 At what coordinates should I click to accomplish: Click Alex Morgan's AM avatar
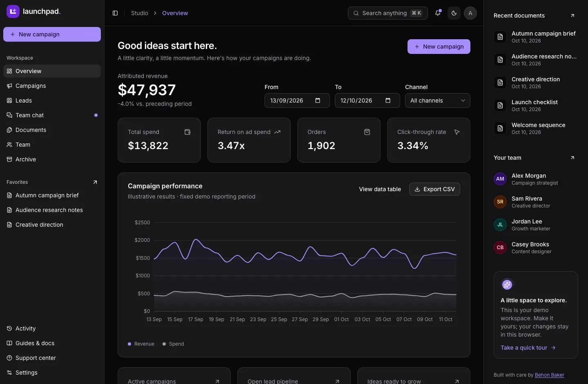500,179
